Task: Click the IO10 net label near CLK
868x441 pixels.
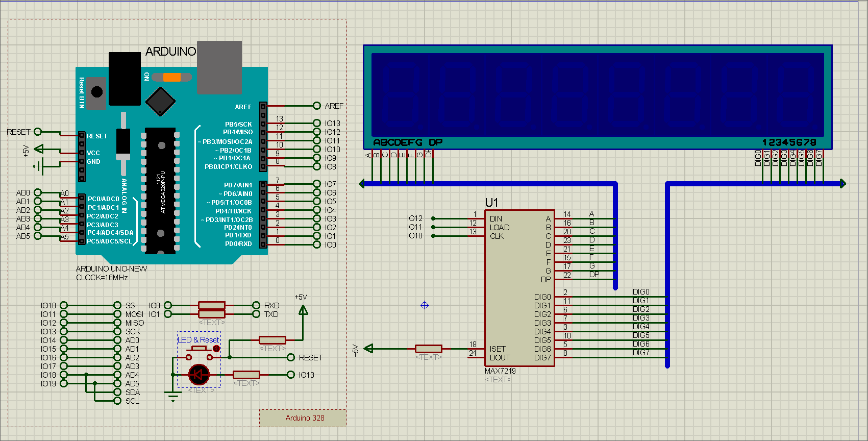Action: [x=414, y=236]
